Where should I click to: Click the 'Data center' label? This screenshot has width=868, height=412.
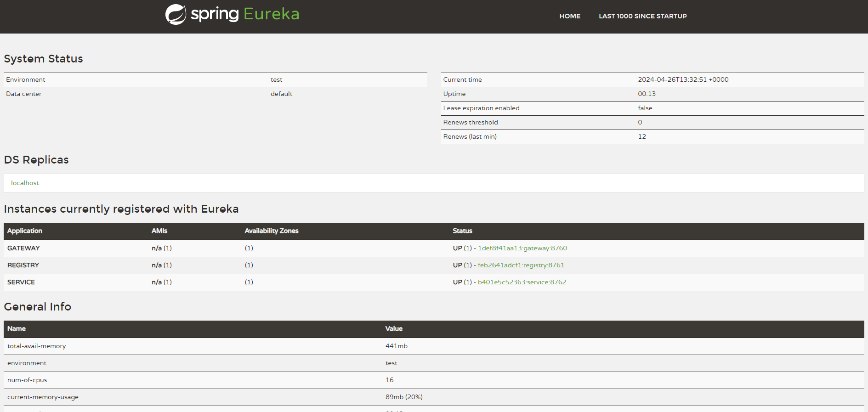(24, 94)
